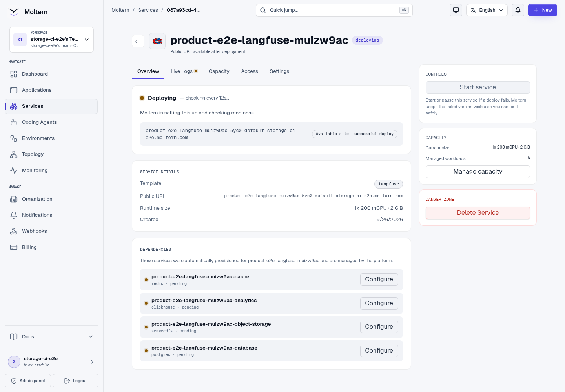The image size is (565, 392).
Task: Open the Monitoring page
Action: [x=51, y=171]
